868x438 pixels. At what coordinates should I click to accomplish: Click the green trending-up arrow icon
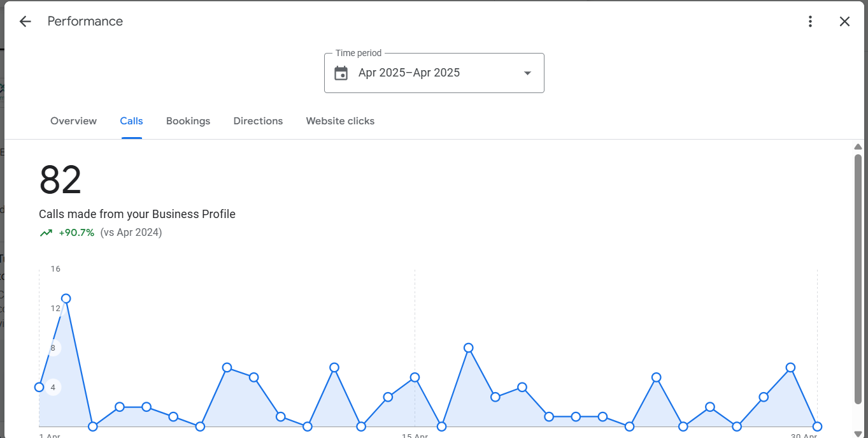pos(46,233)
